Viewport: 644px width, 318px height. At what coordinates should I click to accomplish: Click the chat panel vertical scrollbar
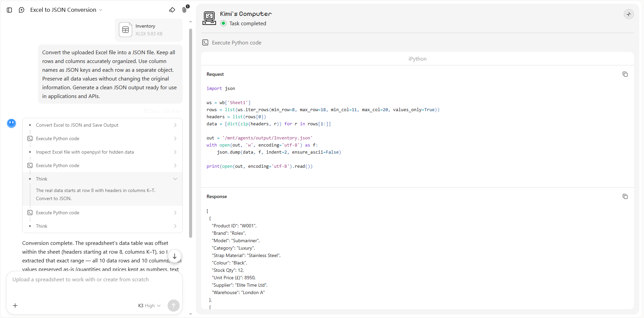click(190, 133)
